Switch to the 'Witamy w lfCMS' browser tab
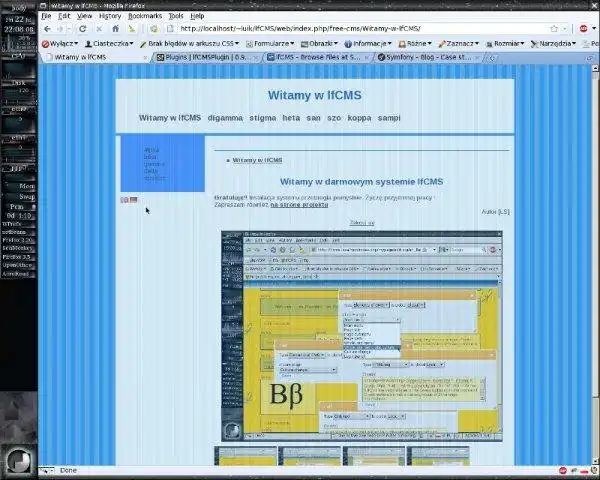This screenshot has width=600, height=480. click(x=94, y=57)
